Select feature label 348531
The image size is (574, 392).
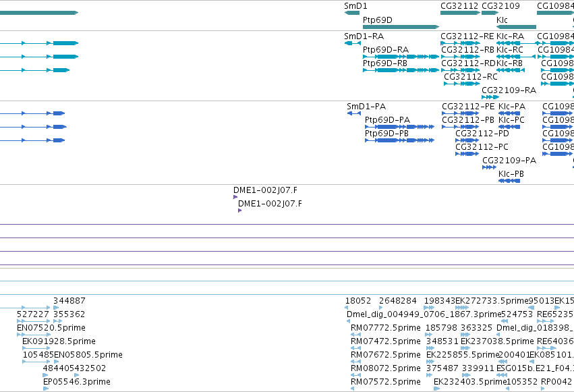pos(442,341)
